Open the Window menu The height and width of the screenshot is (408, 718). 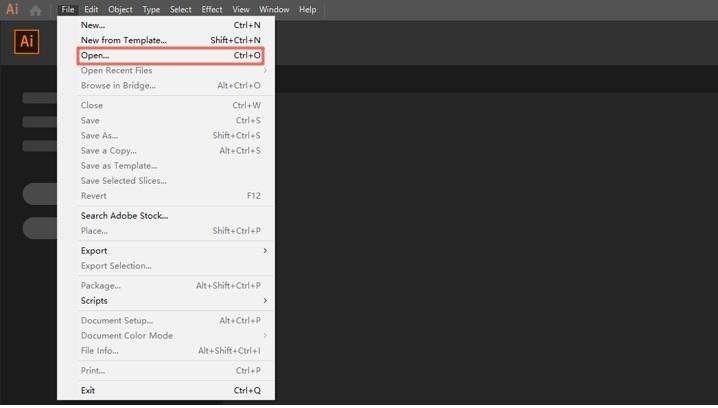(x=274, y=9)
